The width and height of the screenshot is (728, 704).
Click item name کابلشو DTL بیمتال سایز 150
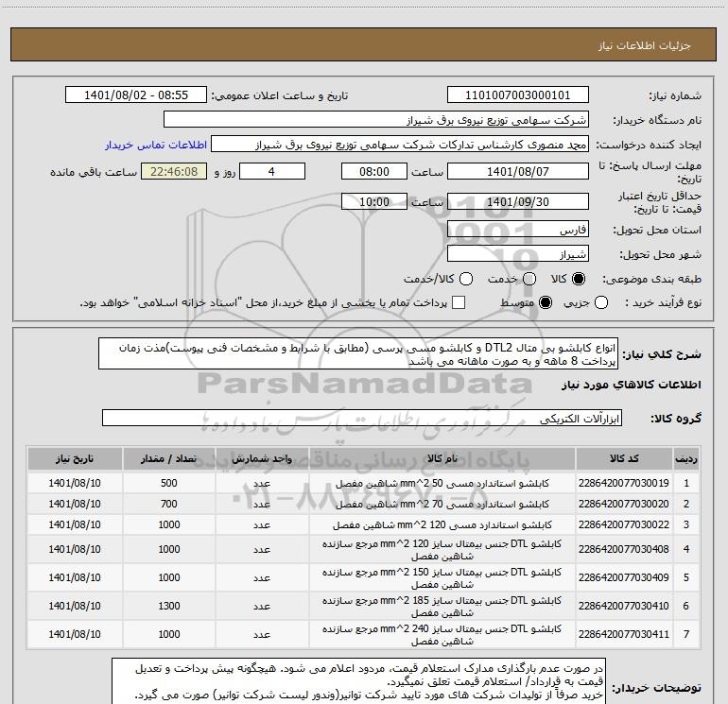point(442,577)
